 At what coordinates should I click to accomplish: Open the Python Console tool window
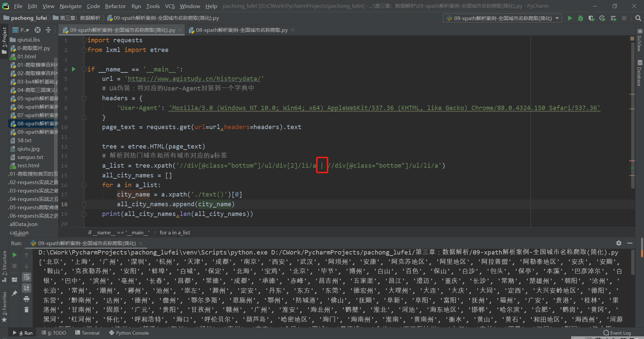click(129, 333)
